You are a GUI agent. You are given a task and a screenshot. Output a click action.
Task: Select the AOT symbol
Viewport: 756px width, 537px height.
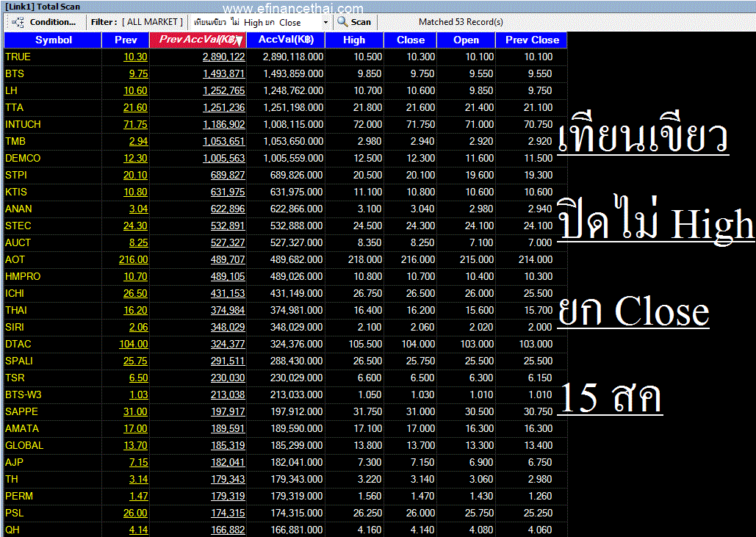[15, 259]
